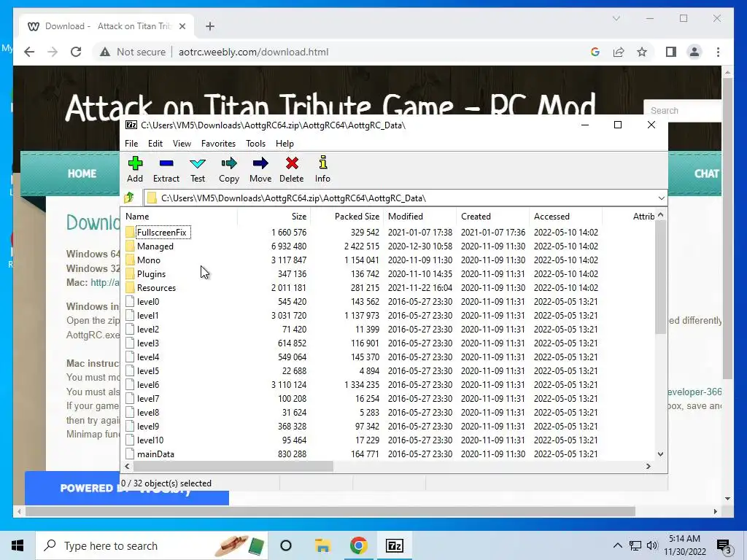
Task: Click the Windows taskbar search box
Action: click(x=152, y=545)
